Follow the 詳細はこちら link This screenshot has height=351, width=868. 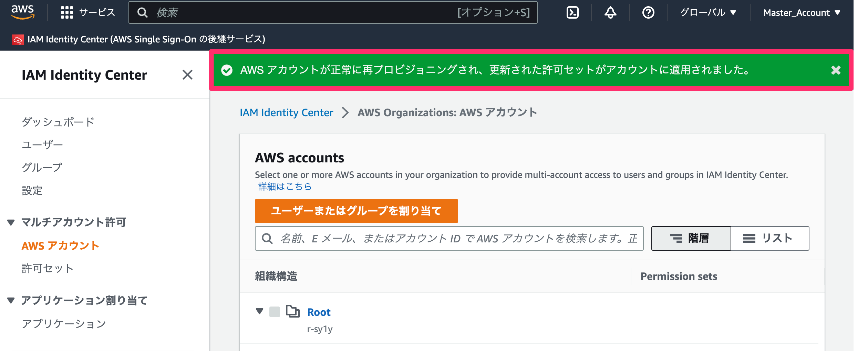[x=285, y=187]
